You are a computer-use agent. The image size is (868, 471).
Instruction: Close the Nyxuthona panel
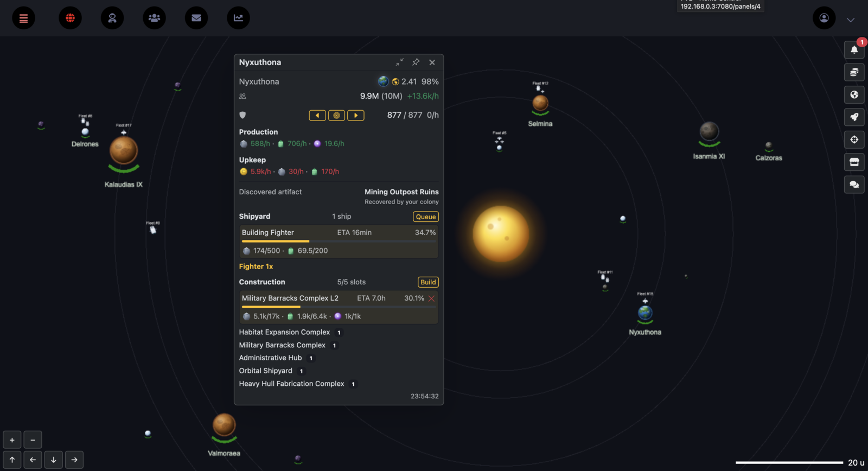pyautogui.click(x=432, y=62)
